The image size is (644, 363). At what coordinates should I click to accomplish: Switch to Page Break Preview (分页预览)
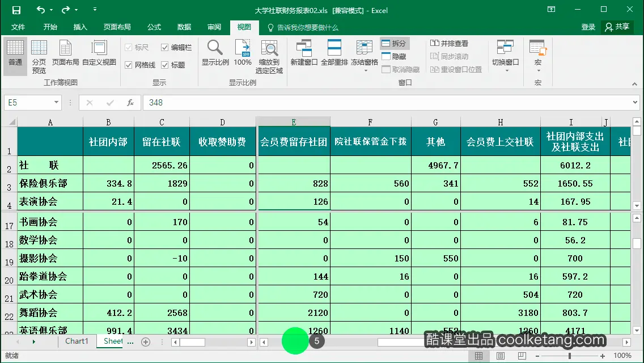coord(39,56)
